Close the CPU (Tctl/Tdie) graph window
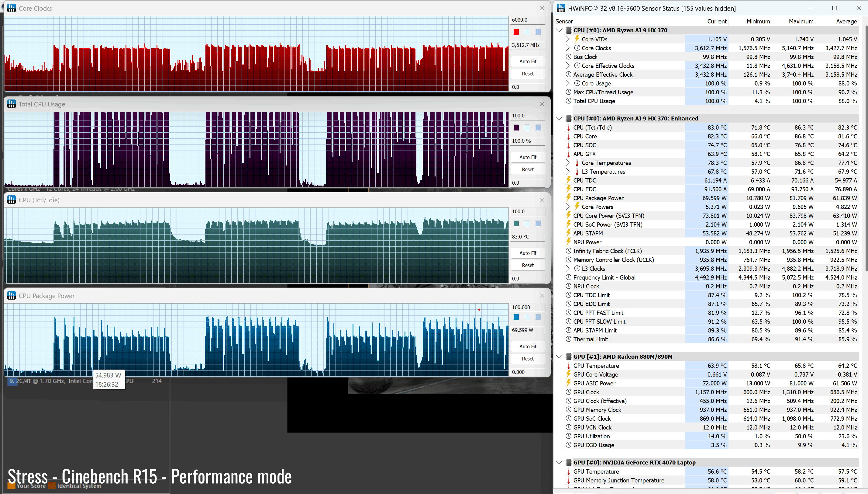Image resolution: width=868 pixels, height=494 pixels. (542, 200)
